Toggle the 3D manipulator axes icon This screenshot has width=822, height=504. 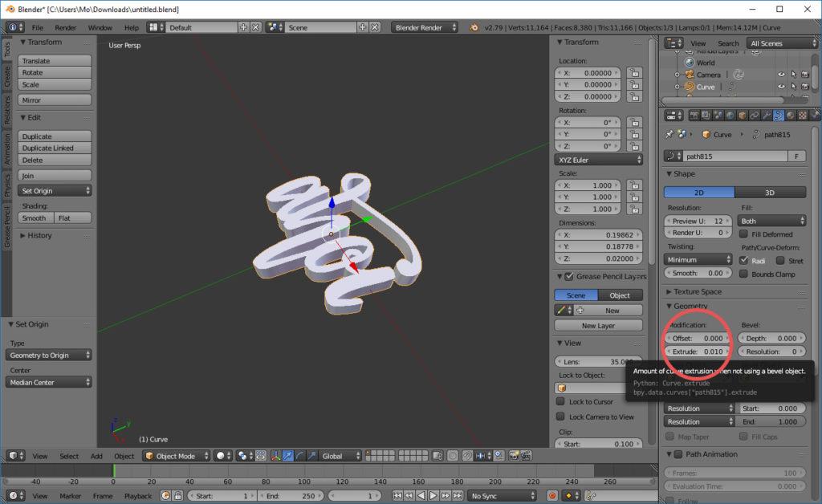click(x=276, y=456)
